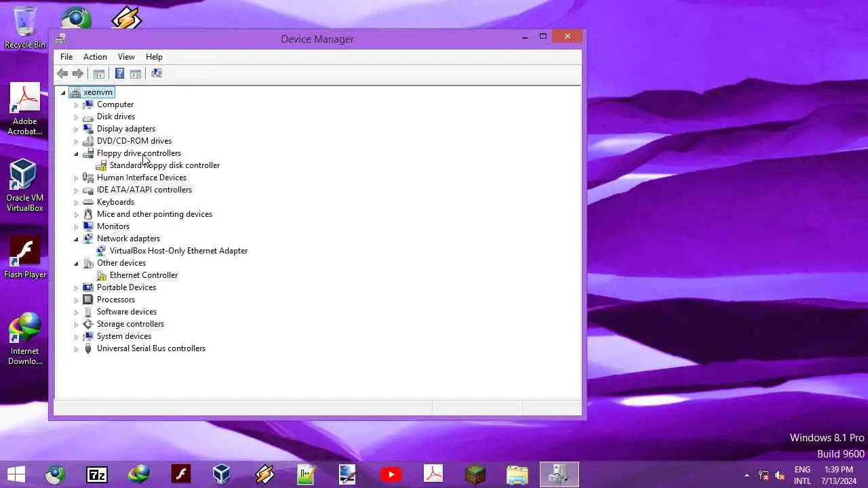Select Mice and other pointing devices
This screenshot has height=488, width=868.
coord(155,214)
